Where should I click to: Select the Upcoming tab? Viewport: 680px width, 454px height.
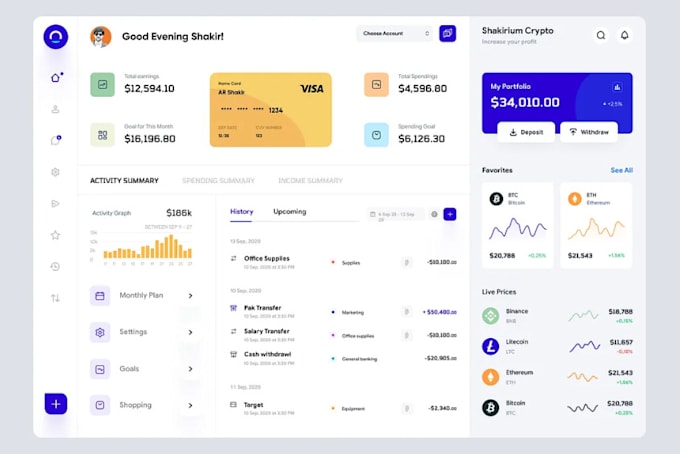pyautogui.click(x=290, y=212)
